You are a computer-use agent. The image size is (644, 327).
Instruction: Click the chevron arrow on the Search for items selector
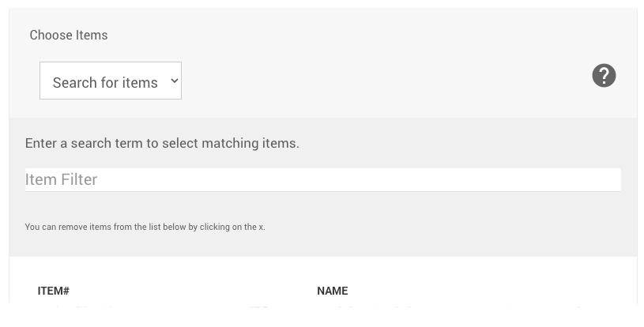[175, 81]
